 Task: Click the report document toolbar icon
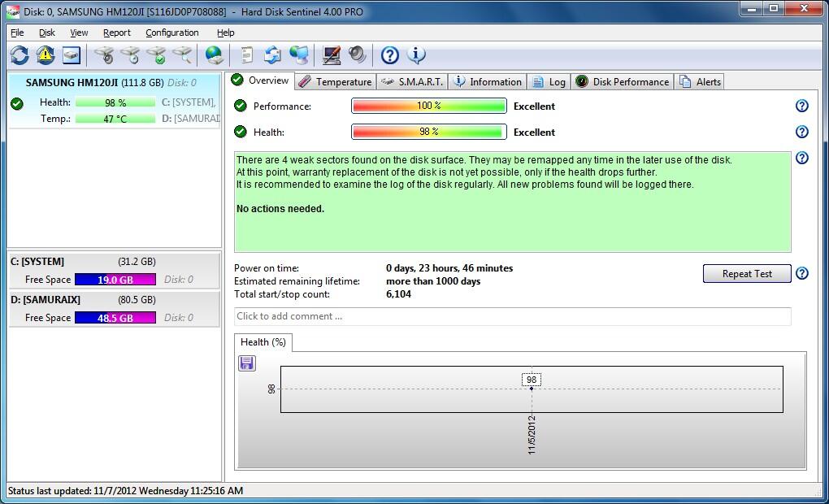pos(246,55)
